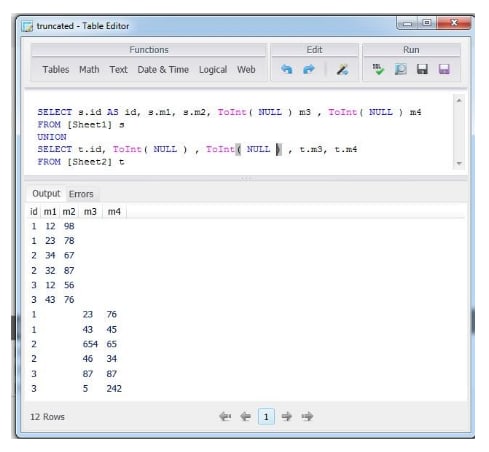Open the Logical functions menu
Viewport: 489px width, 452px height.
pyautogui.click(x=213, y=70)
